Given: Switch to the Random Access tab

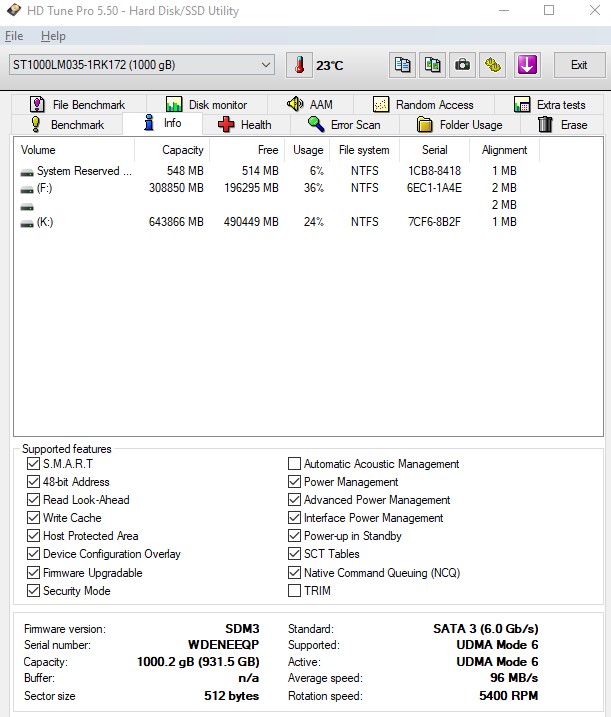Looking at the screenshot, I should click(423, 104).
